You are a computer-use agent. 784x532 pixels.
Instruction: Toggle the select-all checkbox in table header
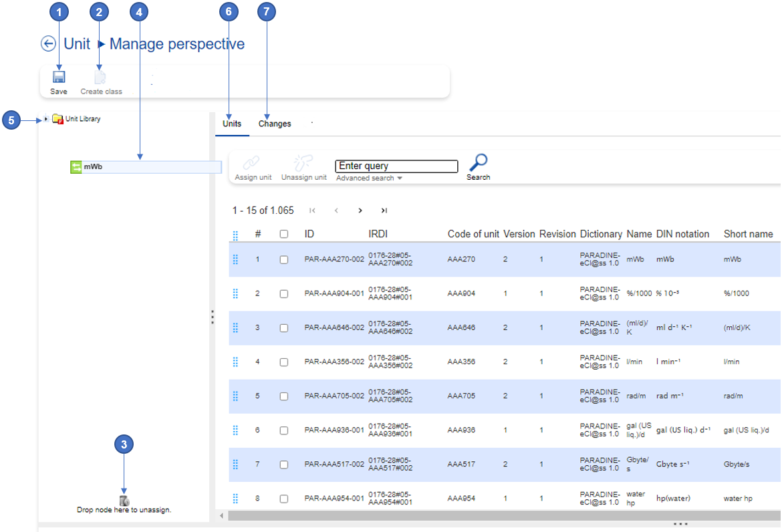pos(284,234)
